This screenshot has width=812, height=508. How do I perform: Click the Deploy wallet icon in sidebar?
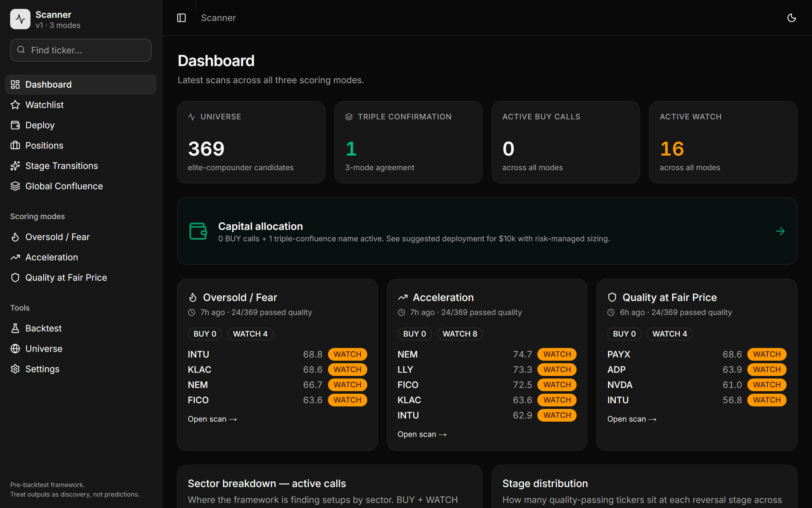15,125
